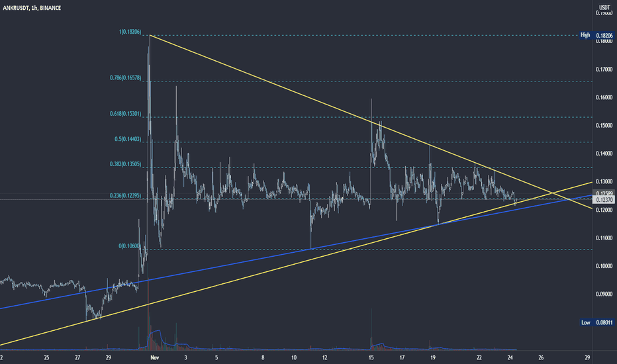Click the 8 date on time axis
Image resolution: width=617 pixels, height=364 pixels.
(263, 357)
